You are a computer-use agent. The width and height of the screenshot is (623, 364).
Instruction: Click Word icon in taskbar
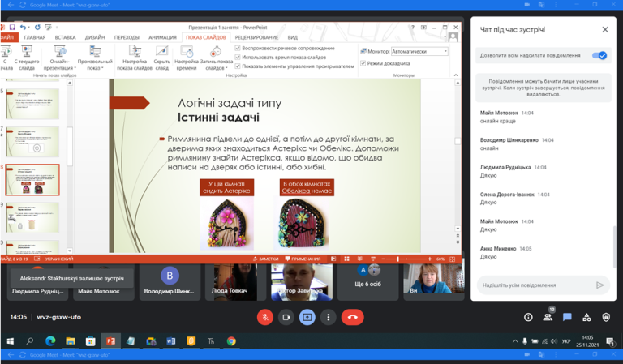pyautogui.click(x=171, y=341)
